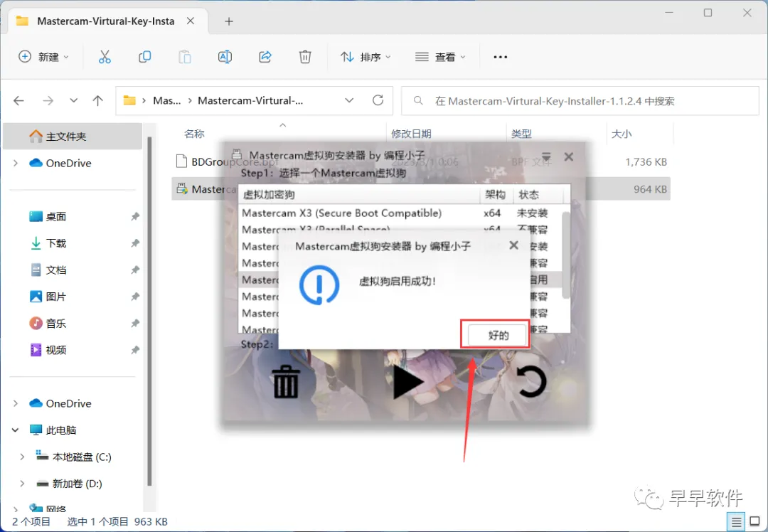Click the Forward arrow in Explorer

pyautogui.click(x=48, y=100)
